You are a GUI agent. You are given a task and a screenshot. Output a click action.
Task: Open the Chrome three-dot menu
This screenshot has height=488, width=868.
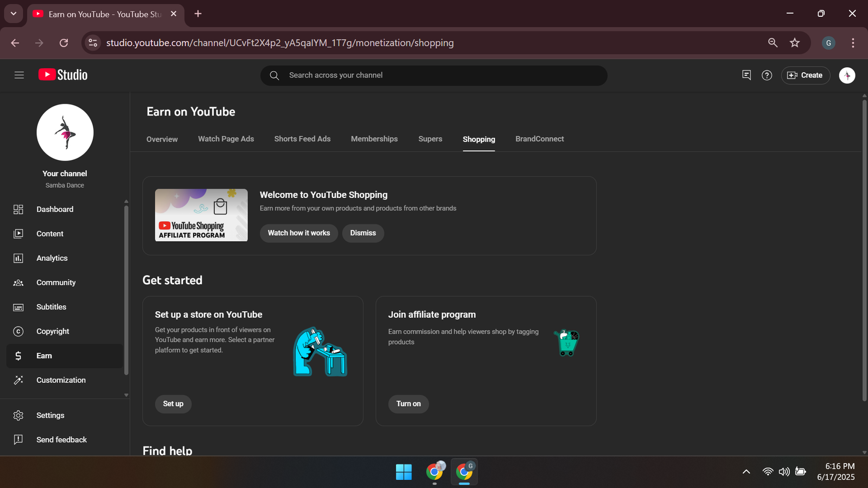point(853,43)
